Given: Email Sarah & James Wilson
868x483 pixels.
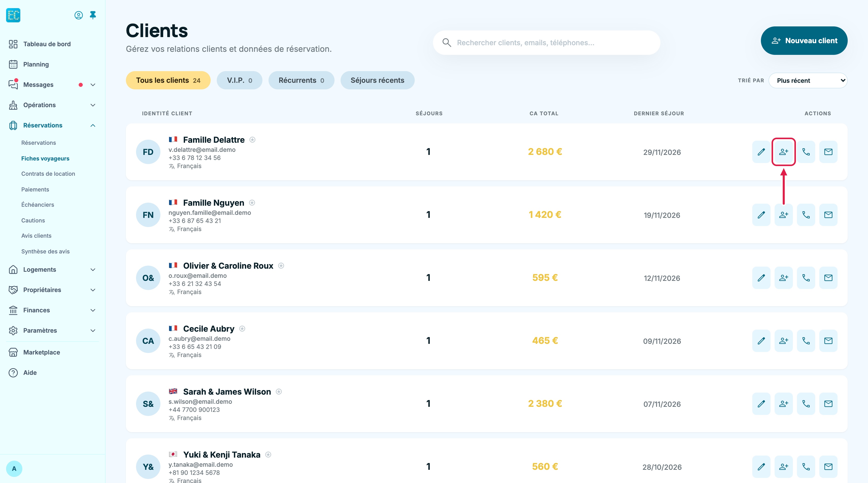Looking at the screenshot, I should [x=828, y=404].
